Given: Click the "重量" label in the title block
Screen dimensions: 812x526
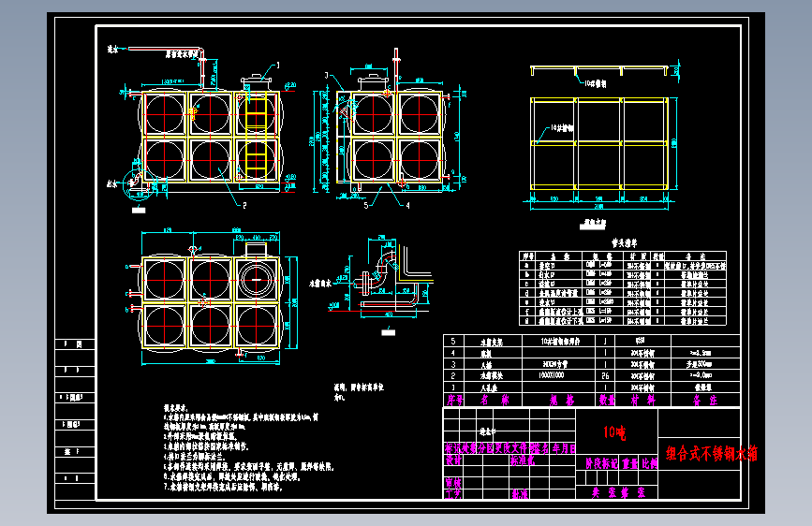Looking at the screenshot, I should (630, 463).
